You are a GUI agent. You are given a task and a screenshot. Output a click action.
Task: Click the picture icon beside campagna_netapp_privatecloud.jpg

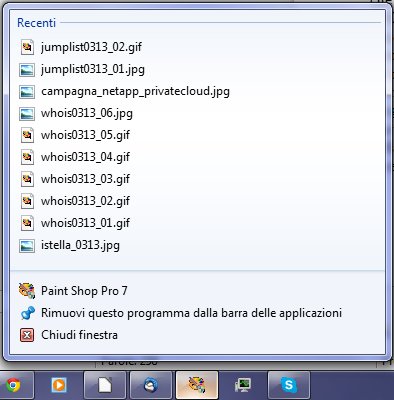(x=27, y=91)
